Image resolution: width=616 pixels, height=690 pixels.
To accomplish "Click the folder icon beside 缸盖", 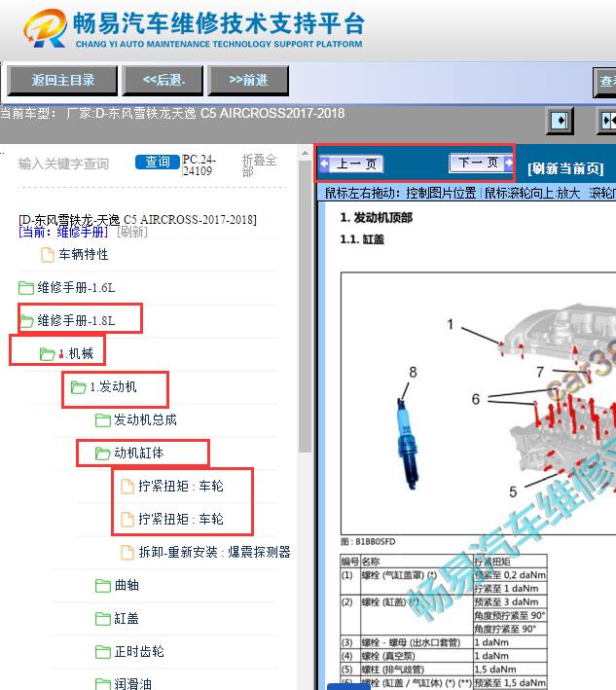I will [x=102, y=619].
